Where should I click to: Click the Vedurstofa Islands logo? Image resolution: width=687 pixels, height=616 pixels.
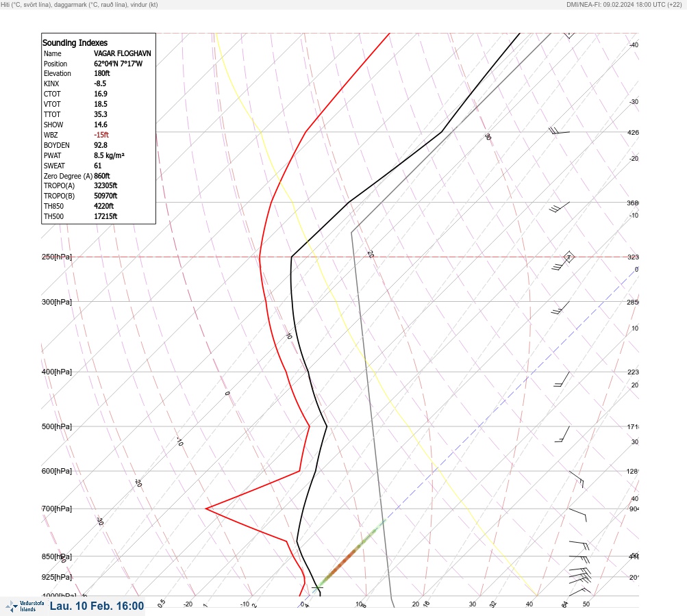pyautogui.click(x=25, y=606)
